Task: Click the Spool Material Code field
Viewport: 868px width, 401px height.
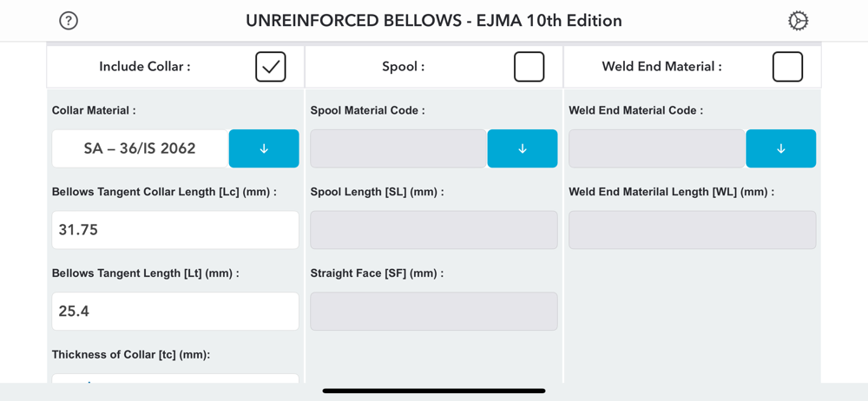Action: coord(398,148)
